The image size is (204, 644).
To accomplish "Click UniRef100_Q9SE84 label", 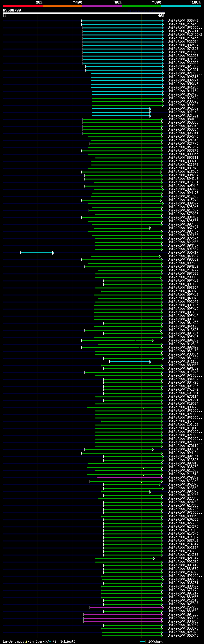I will tap(183, 449).
